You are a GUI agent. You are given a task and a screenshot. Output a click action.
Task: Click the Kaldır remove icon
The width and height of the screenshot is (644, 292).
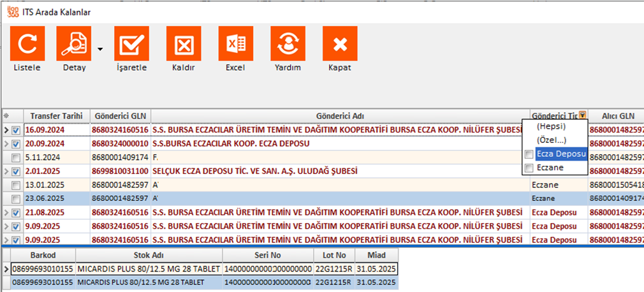tap(184, 44)
